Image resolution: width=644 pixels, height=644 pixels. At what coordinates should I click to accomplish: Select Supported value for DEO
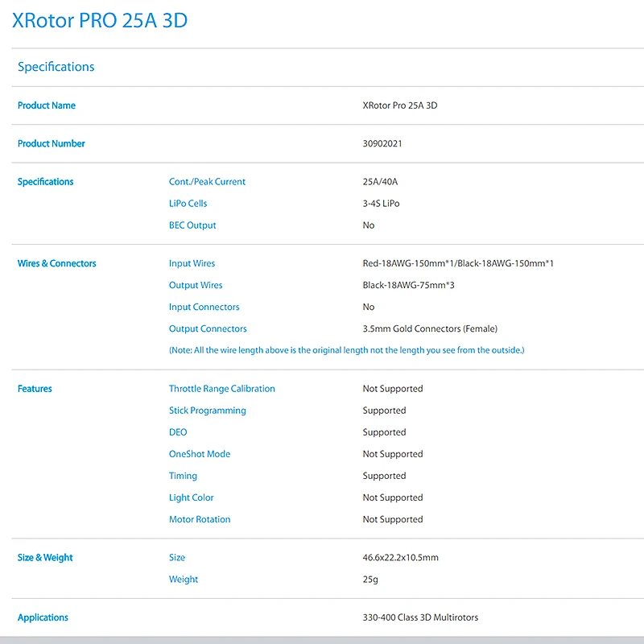pos(385,432)
